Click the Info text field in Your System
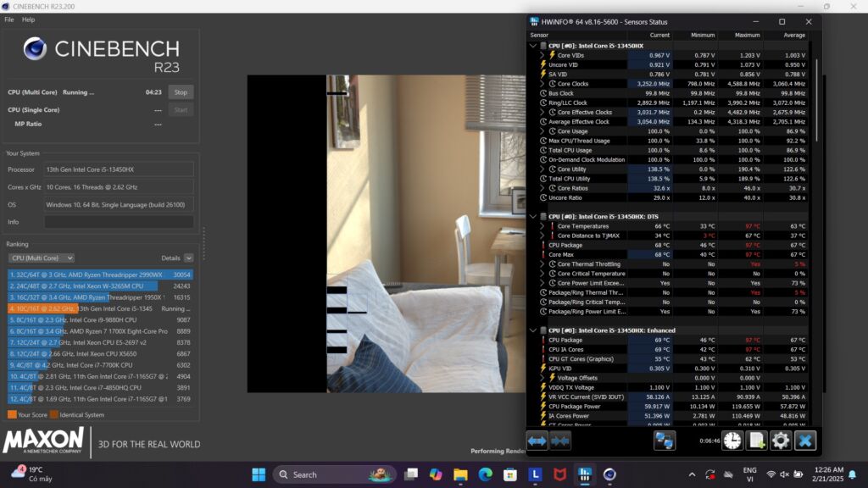Viewport: 868px width, 488px height. tap(119, 222)
